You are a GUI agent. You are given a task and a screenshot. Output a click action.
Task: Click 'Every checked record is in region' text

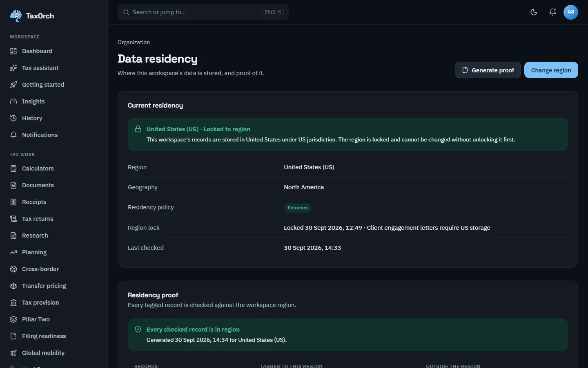pos(193,330)
